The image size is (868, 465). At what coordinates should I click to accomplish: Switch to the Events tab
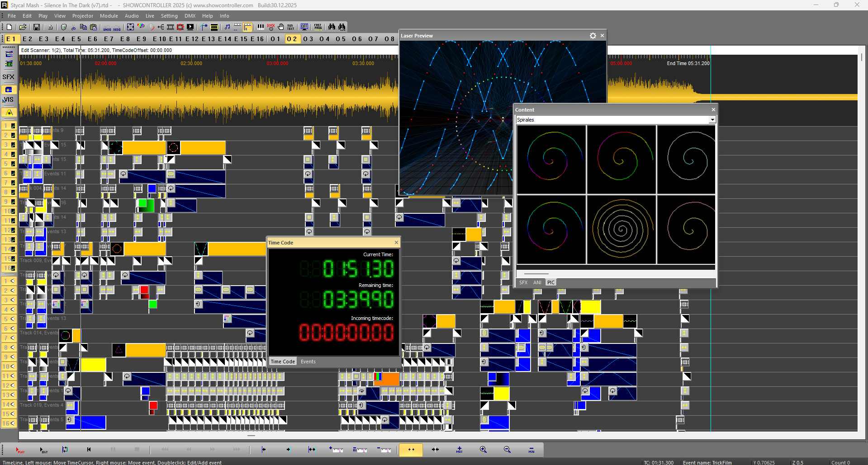(308, 362)
